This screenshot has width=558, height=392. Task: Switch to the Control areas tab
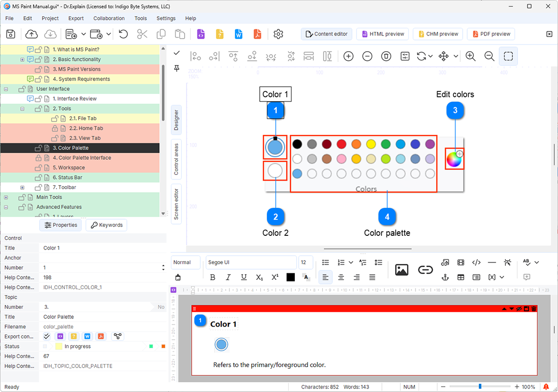(x=177, y=159)
